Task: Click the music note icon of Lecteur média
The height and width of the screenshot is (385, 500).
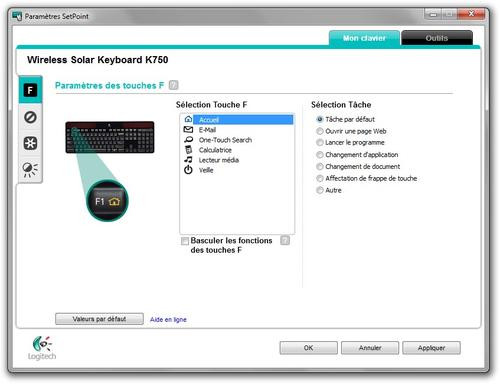Action: pyautogui.click(x=188, y=160)
